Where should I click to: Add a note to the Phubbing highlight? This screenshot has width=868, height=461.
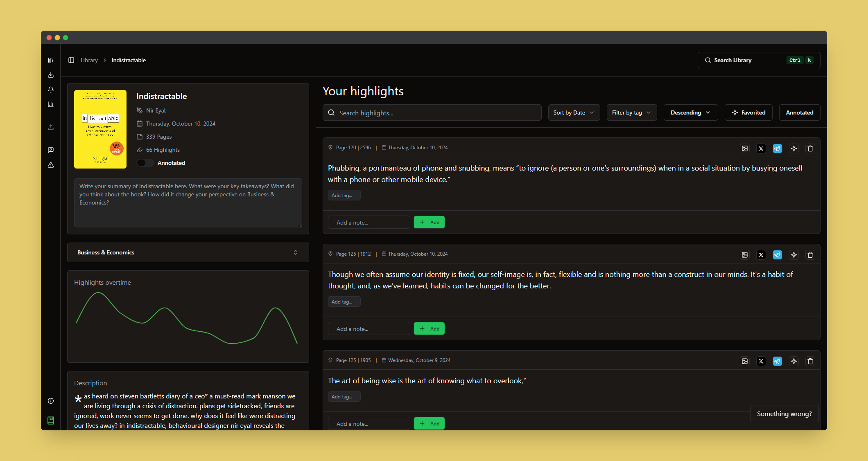point(368,222)
